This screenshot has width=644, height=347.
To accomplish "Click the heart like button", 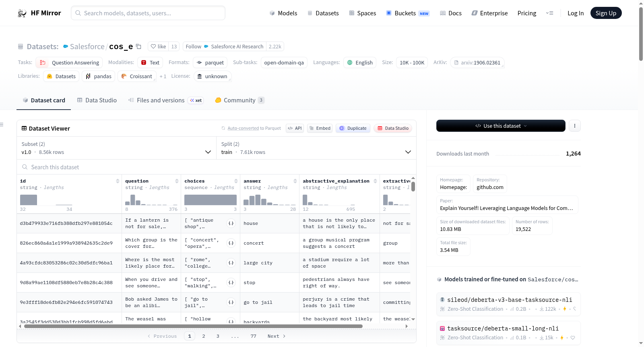I will click(158, 46).
